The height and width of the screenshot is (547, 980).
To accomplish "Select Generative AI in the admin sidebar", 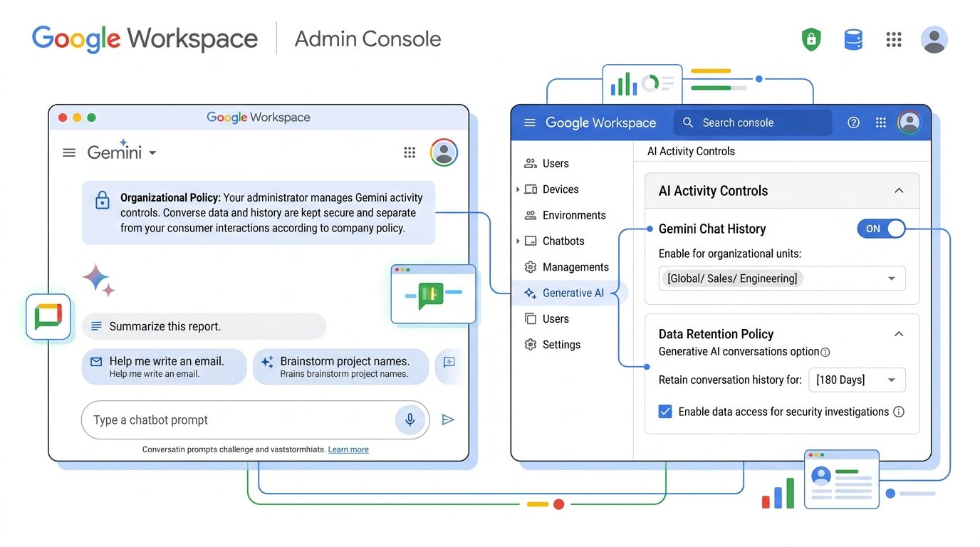I will click(x=568, y=293).
